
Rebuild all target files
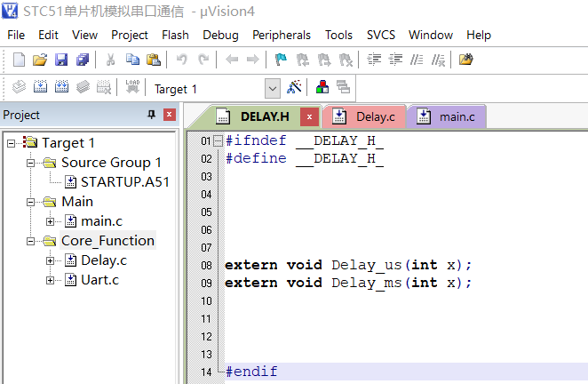tap(61, 87)
